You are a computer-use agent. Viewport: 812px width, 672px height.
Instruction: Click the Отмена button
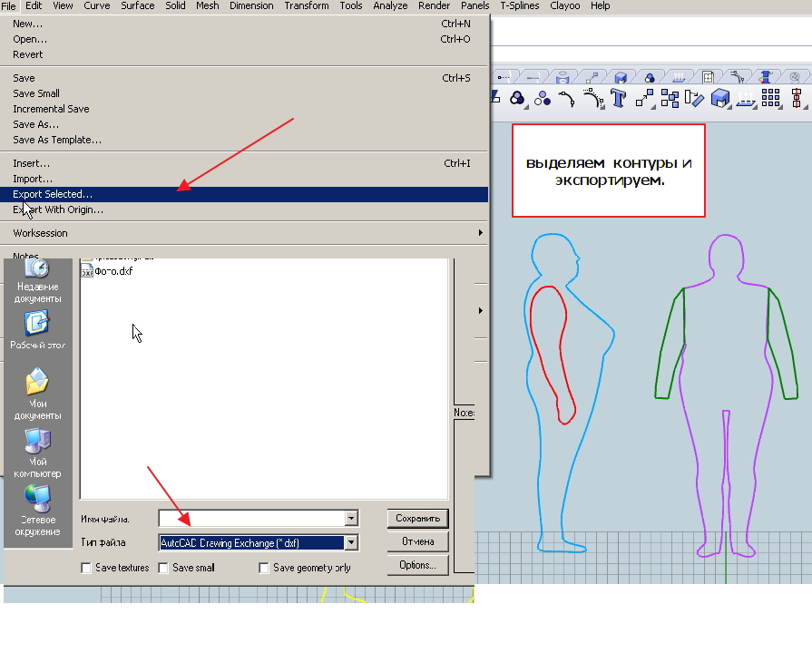point(417,541)
